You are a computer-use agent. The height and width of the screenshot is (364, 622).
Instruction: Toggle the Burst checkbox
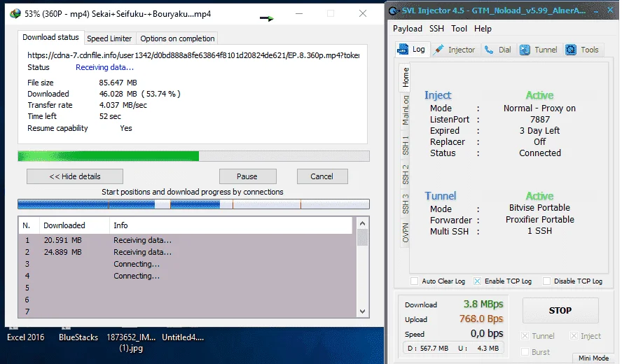coord(525,351)
